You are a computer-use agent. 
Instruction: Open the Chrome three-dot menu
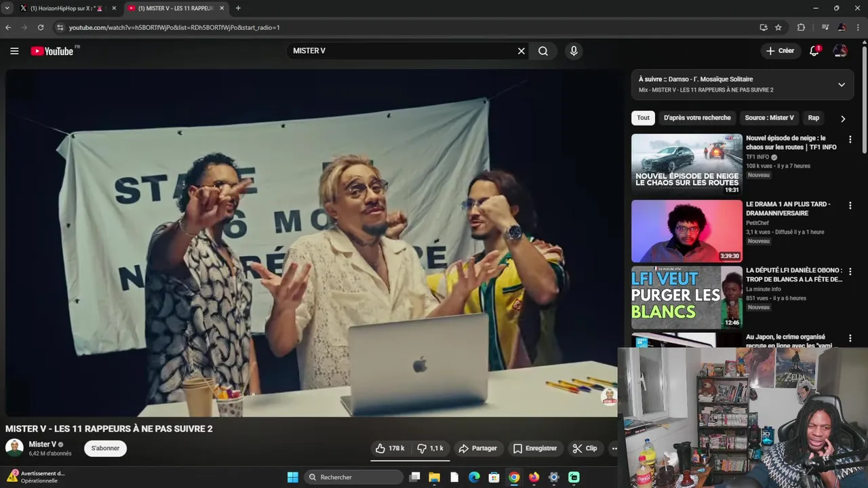857,27
